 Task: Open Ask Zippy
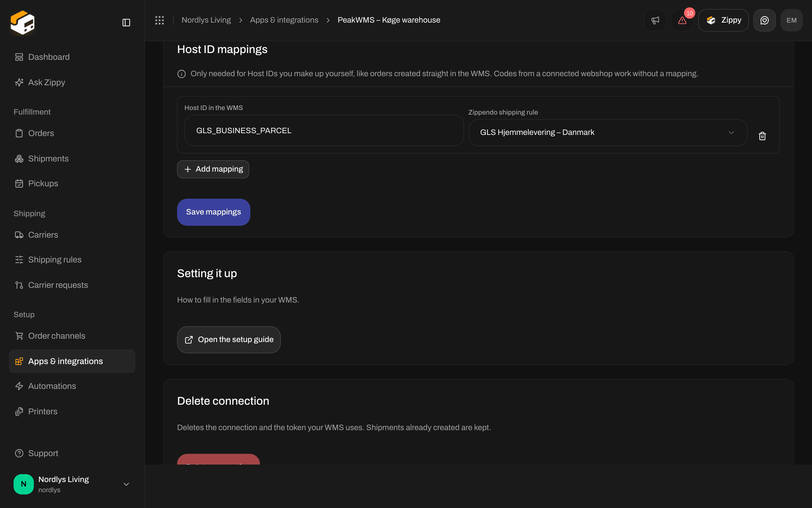point(72,82)
